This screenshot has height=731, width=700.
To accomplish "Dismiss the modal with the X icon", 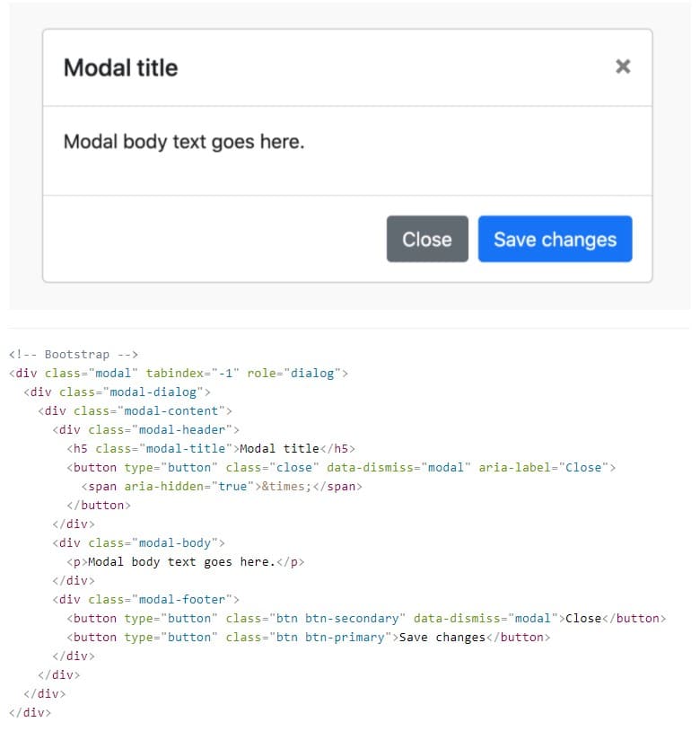I will (623, 66).
